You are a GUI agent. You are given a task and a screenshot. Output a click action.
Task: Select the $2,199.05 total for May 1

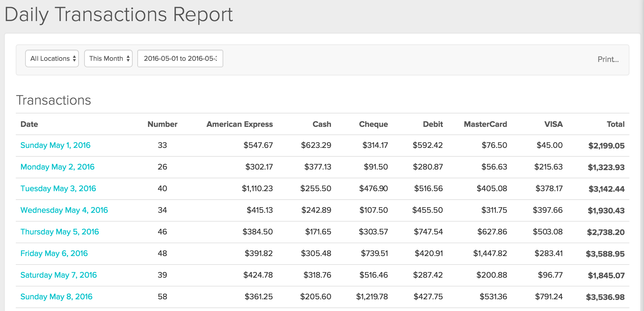coord(606,146)
